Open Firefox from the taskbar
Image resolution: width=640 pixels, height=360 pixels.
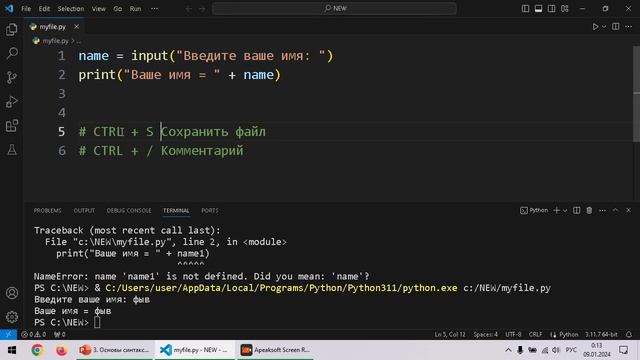61,350
